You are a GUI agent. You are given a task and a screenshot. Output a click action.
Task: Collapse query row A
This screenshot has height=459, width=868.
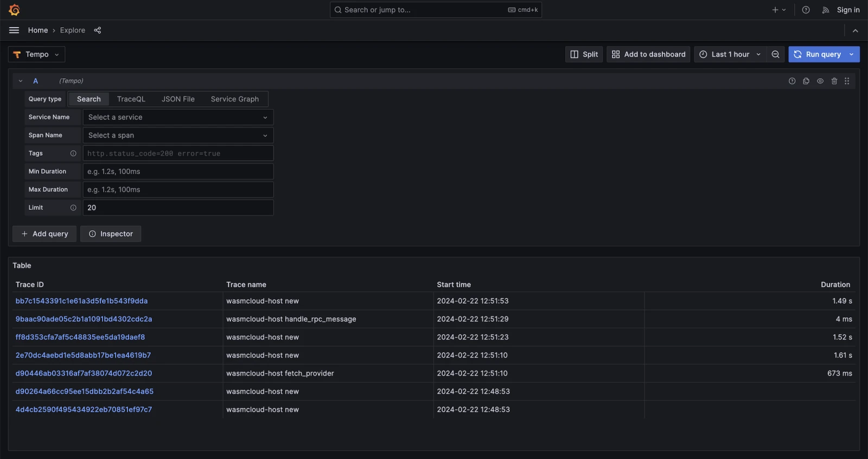pyautogui.click(x=21, y=81)
